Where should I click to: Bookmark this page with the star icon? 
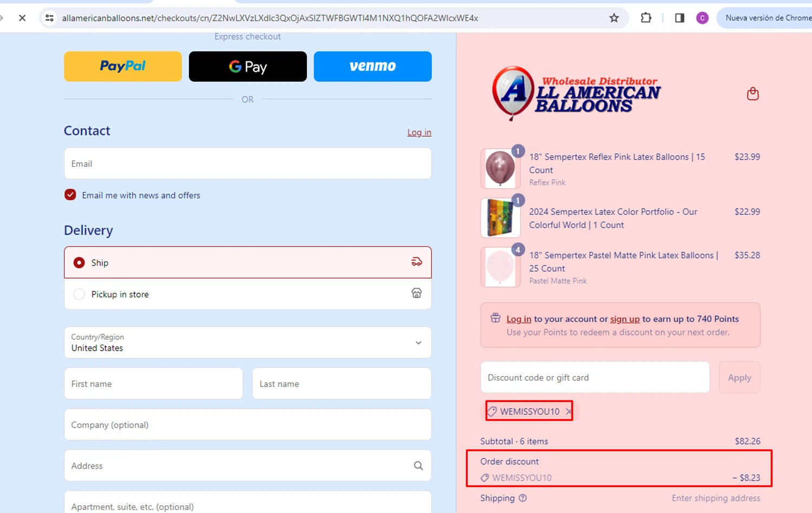[x=614, y=18]
